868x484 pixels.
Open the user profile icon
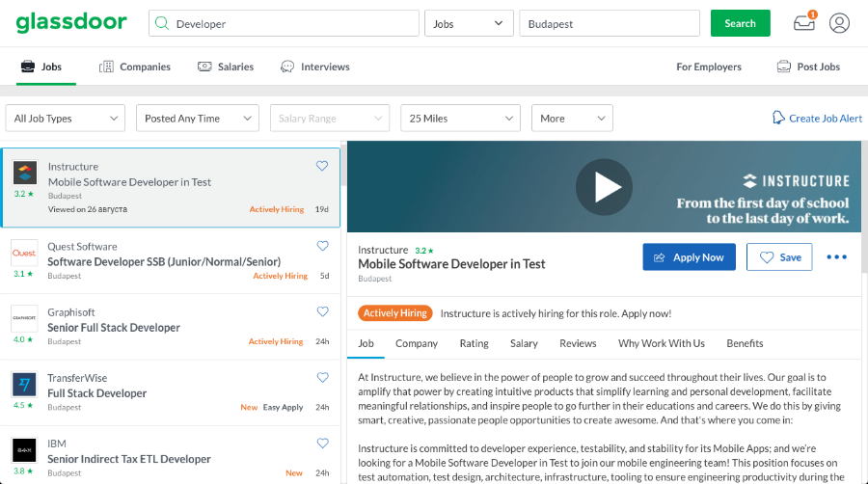pos(839,23)
